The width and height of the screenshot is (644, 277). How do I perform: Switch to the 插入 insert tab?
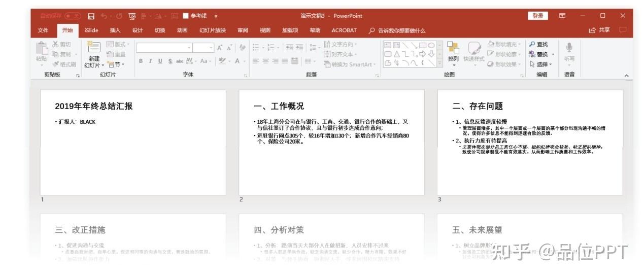115,30
